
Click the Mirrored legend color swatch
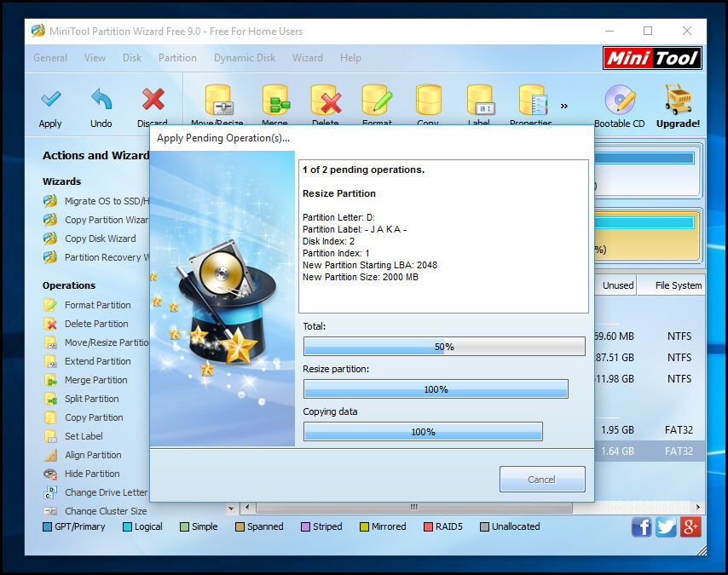pyautogui.click(x=364, y=527)
